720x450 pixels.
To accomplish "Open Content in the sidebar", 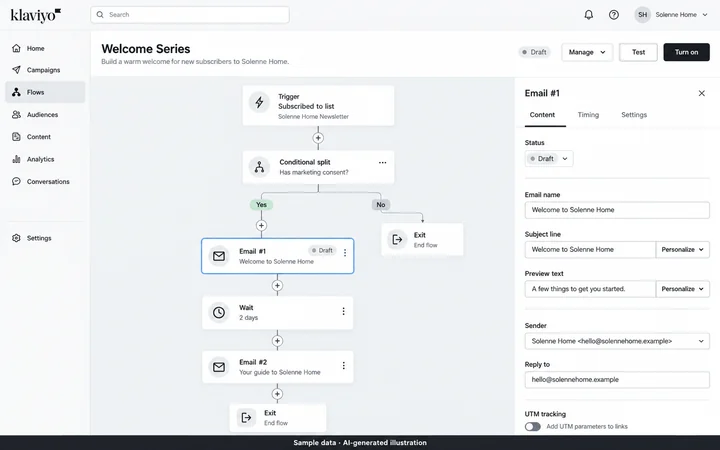I will (x=45, y=137).
